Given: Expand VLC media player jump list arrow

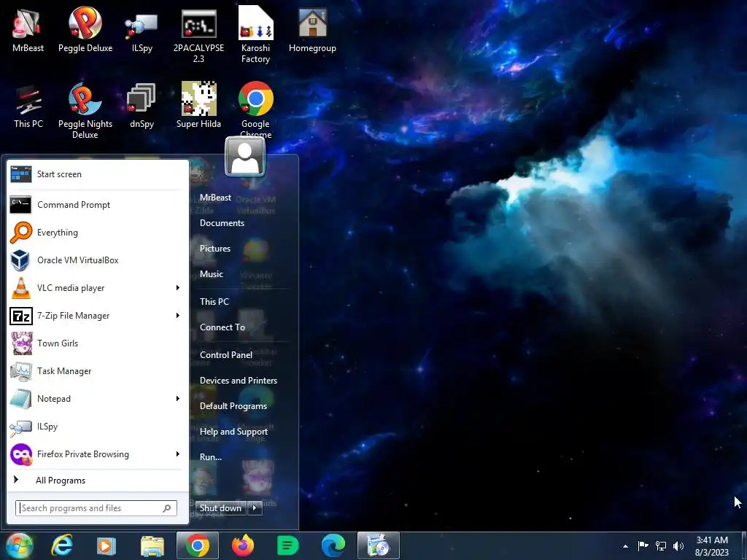Looking at the screenshot, I should [178, 287].
